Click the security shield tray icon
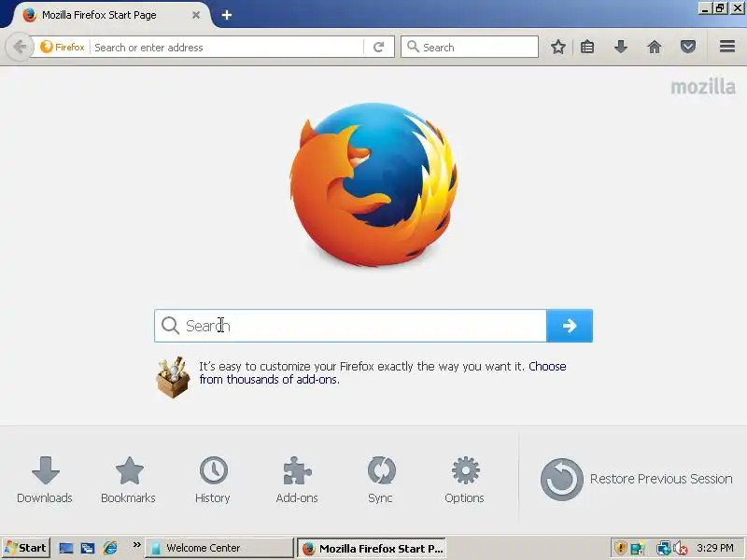 click(x=620, y=548)
